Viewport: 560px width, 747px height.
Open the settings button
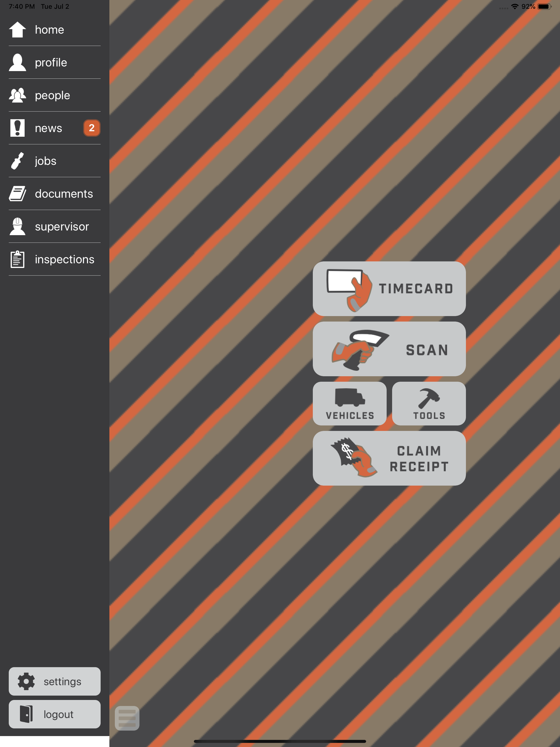tap(55, 681)
